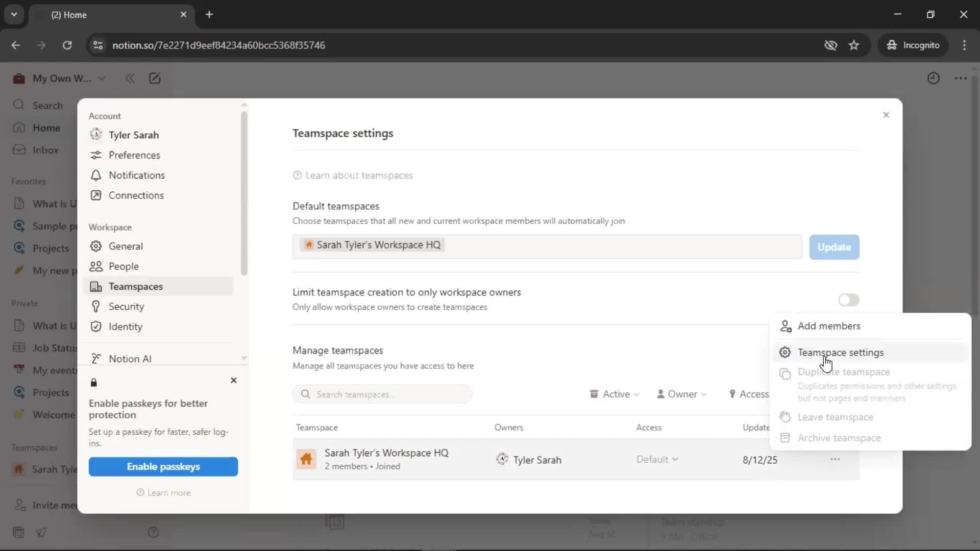Click the Search teamspaces field
The height and width of the screenshot is (551, 980).
pyautogui.click(x=382, y=394)
